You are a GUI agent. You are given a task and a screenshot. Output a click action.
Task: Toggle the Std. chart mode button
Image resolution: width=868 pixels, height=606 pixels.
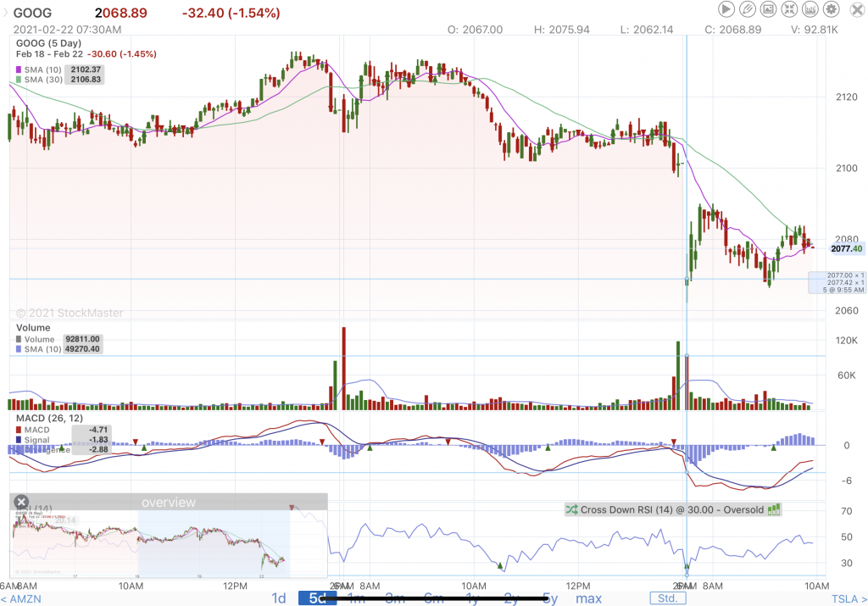click(668, 598)
